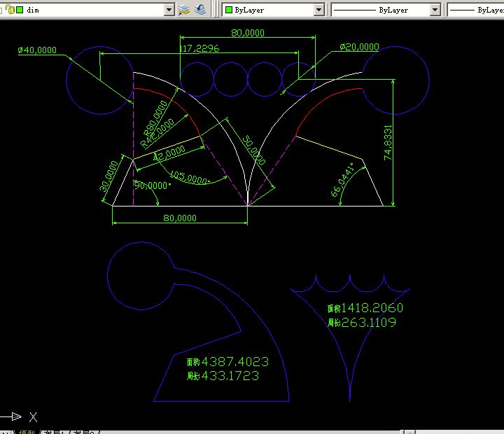This screenshot has width=504, height=434.
Task: Click the Layer Previous icon
Action: click(x=200, y=10)
